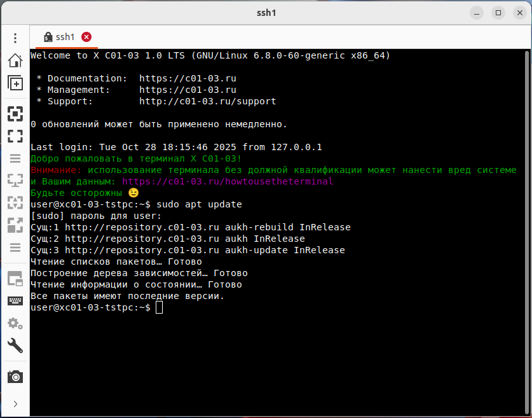
Task: Open preferences with the gears icon
Action: pyautogui.click(x=15, y=323)
